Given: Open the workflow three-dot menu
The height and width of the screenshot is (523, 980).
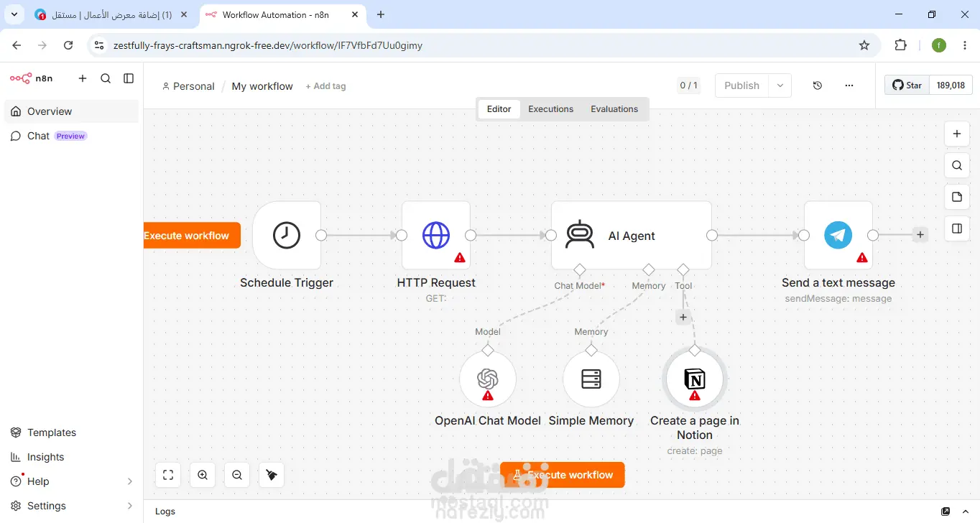Looking at the screenshot, I should [849, 85].
